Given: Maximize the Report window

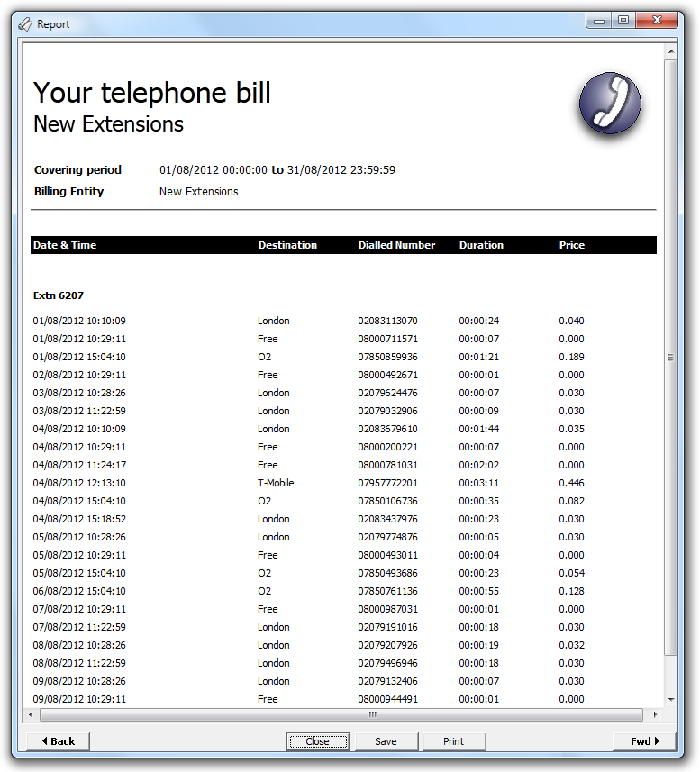Looking at the screenshot, I should tap(623, 20).
